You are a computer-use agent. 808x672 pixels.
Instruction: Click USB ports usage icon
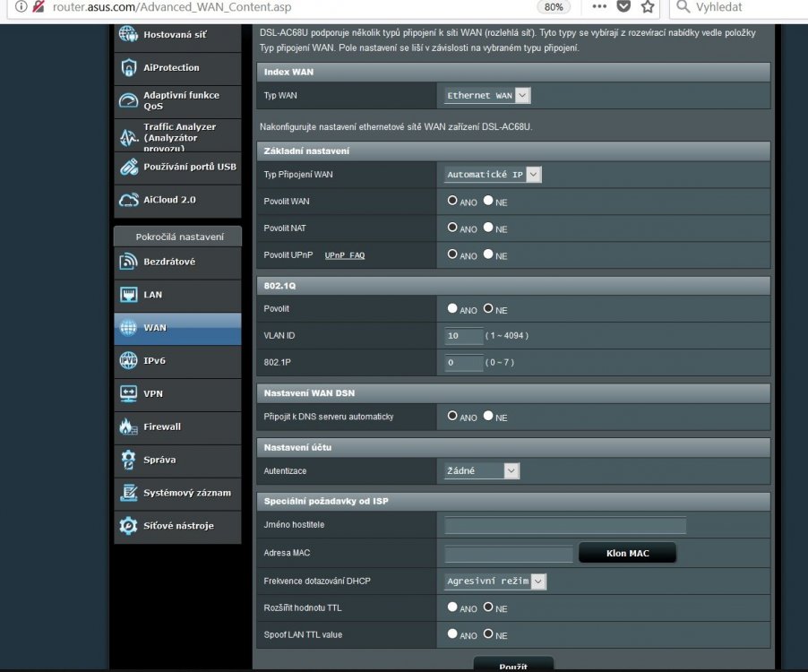129,167
